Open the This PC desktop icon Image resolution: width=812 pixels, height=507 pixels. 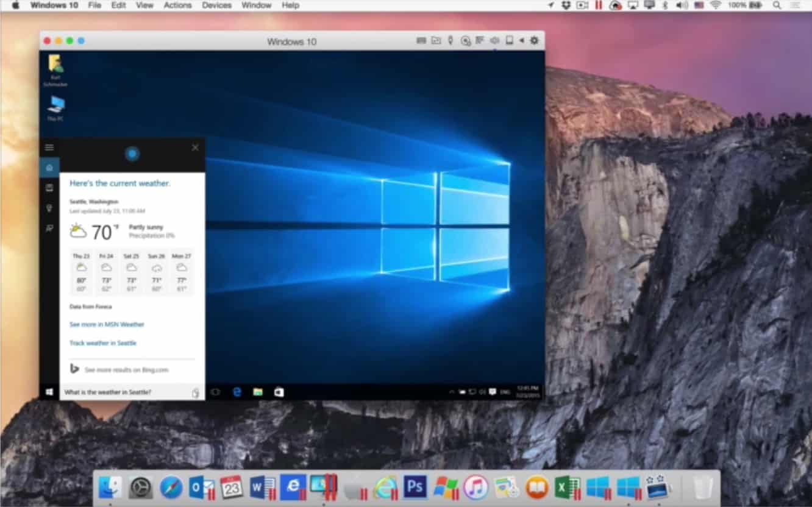pos(56,108)
